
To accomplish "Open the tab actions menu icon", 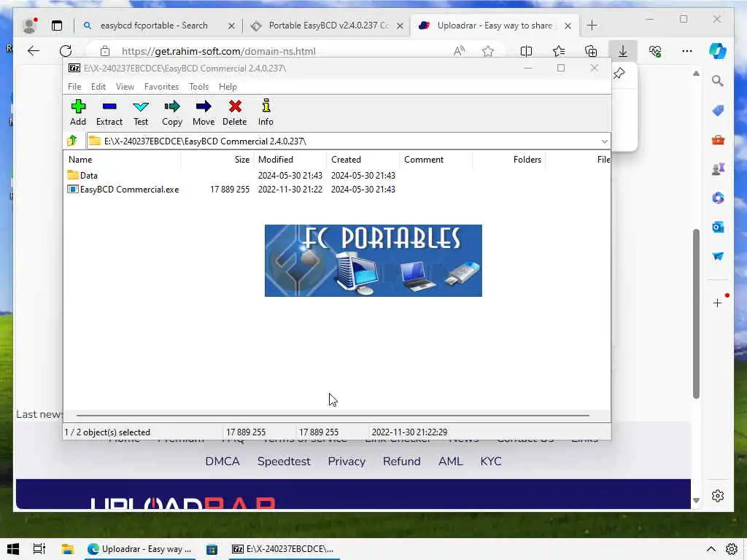I will [x=57, y=26].
